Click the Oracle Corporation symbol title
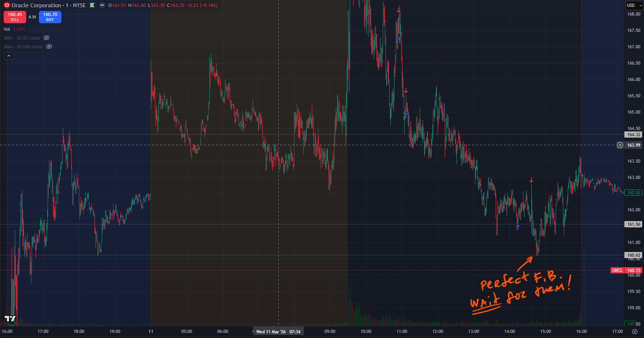 click(x=36, y=5)
